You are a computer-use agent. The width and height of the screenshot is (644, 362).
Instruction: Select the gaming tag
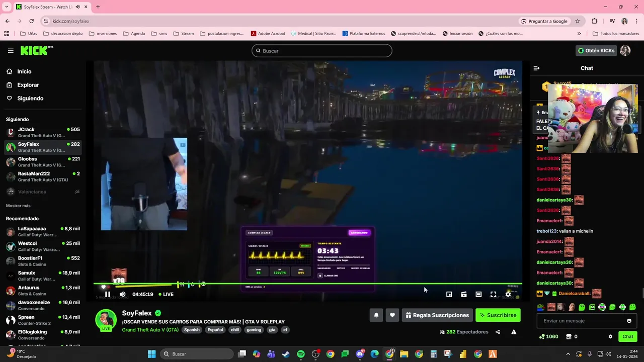tap(254, 330)
